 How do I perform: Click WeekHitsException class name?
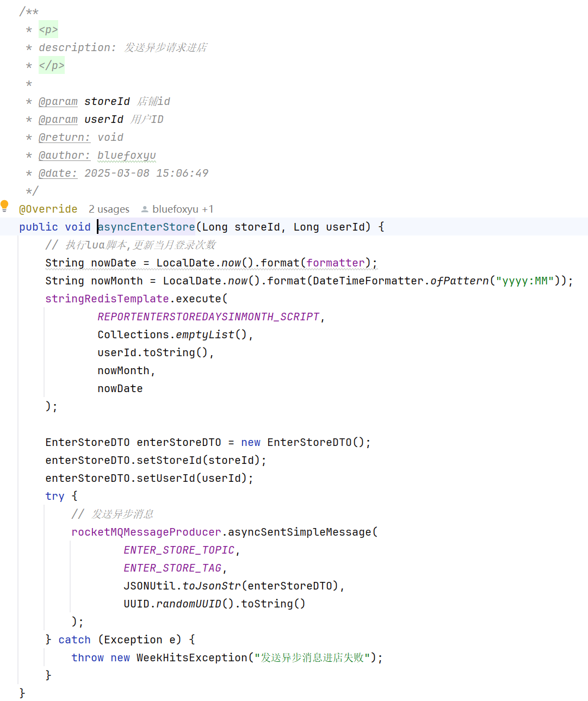(x=192, y=658)
